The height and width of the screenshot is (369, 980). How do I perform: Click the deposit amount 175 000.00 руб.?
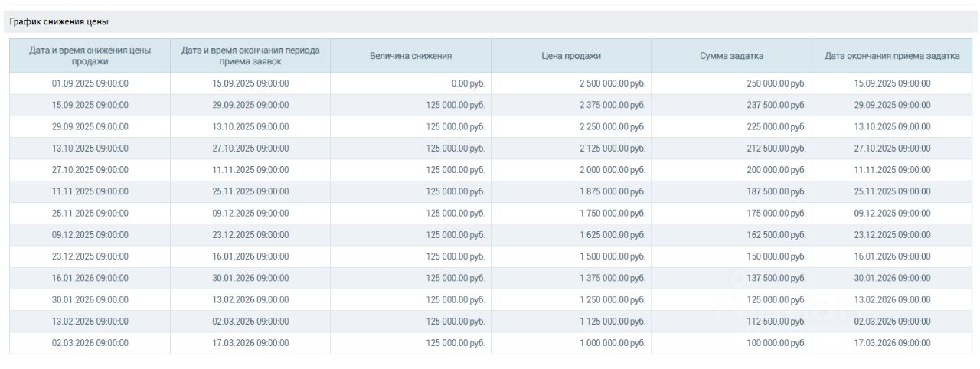click(x=776, y=213)
